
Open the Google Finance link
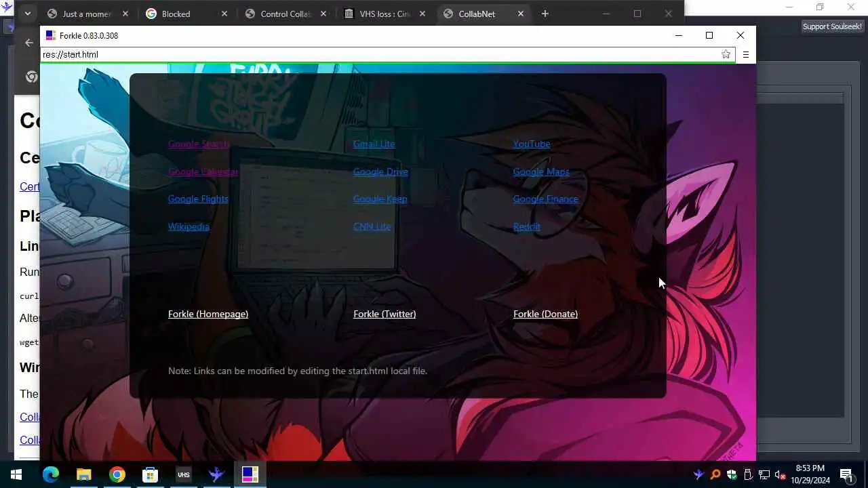(545, 199)
